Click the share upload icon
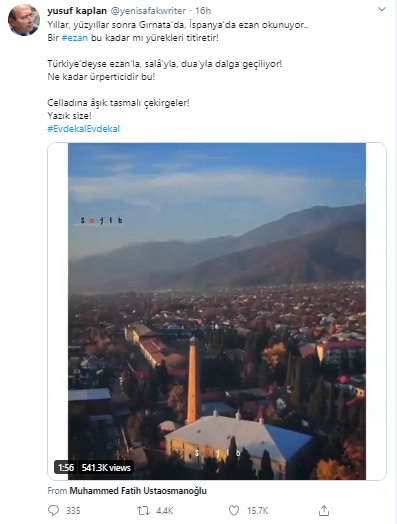 [x=323, y=510]
